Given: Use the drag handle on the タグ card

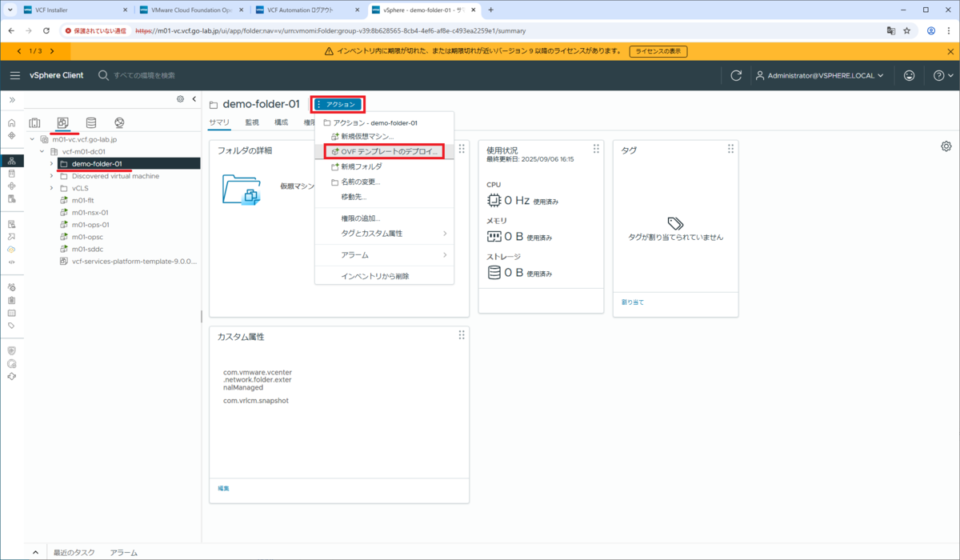Looking at the screenshot, I should tap(730, 149).
